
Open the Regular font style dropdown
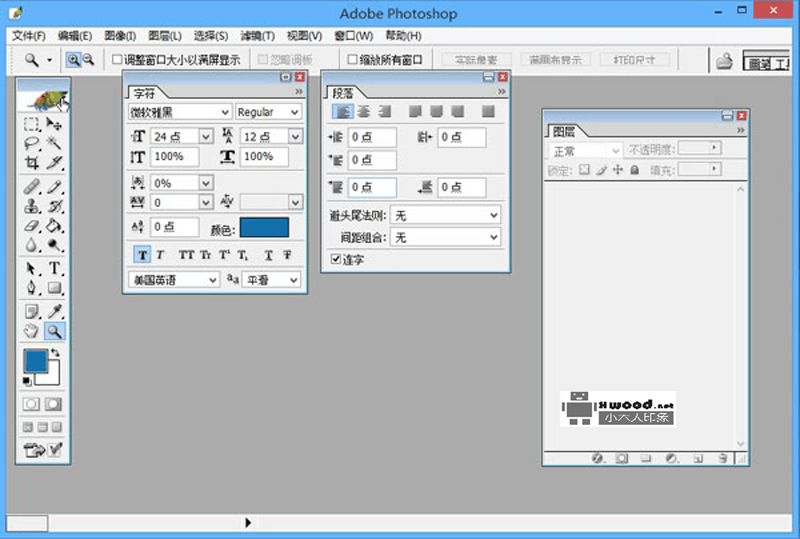pyautogui.click(x=268, y=112)
